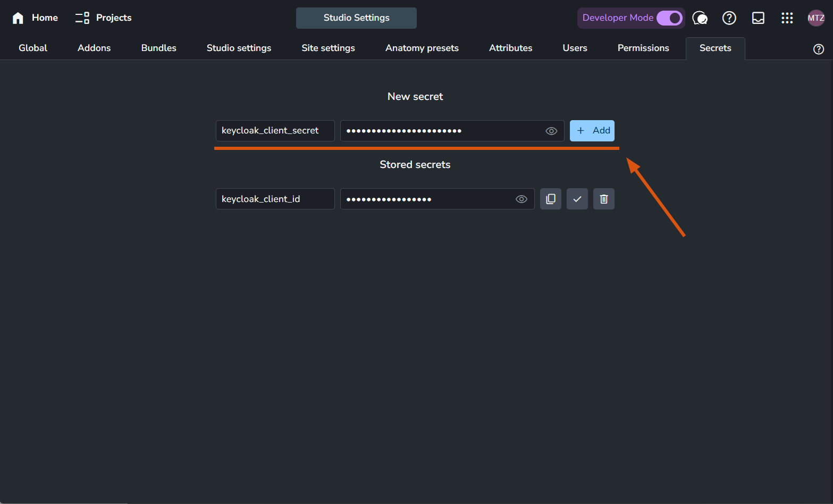Open the app launcher grid icon
This screenshot has width=833, height=504.
click(787, 18)
